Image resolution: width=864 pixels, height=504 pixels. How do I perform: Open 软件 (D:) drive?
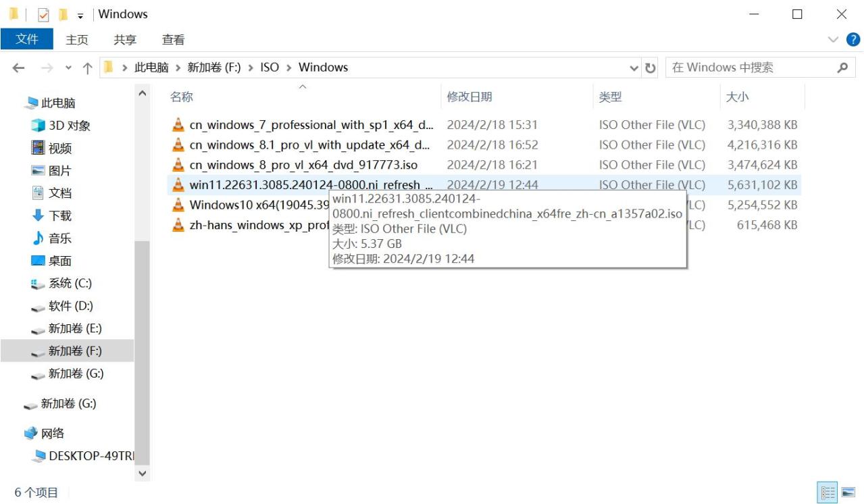point(71,306)
